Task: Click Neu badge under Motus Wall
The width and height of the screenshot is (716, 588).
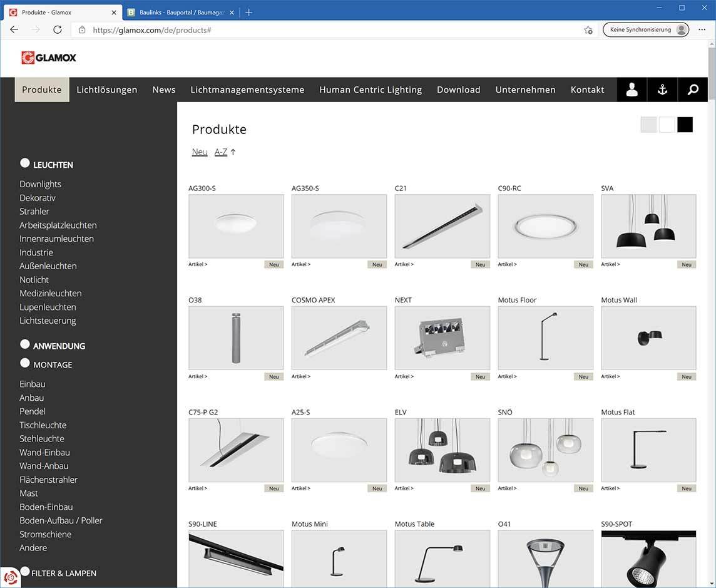Action: 687,376
